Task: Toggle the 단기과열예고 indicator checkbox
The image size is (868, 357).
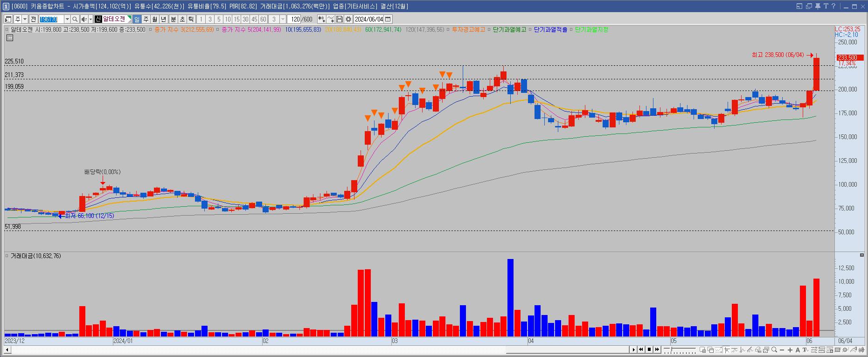Action: pyautogui.click(x=489, y=29)
